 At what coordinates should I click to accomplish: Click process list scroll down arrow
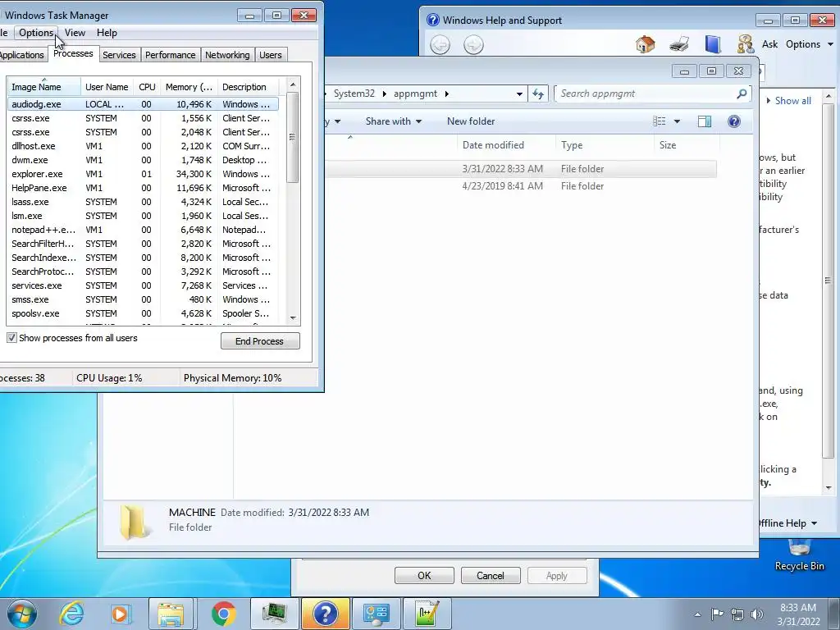(x=293, y=318)
